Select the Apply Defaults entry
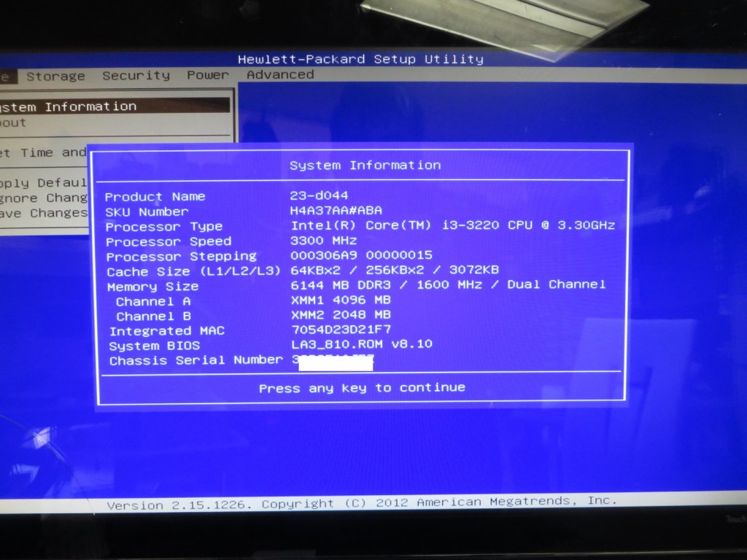 (43, 183)
